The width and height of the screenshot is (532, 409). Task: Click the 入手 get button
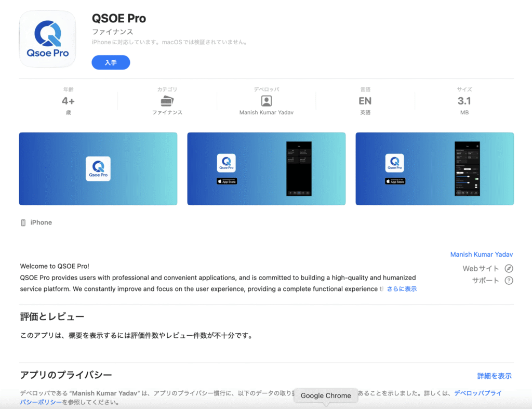coord(111,62)
